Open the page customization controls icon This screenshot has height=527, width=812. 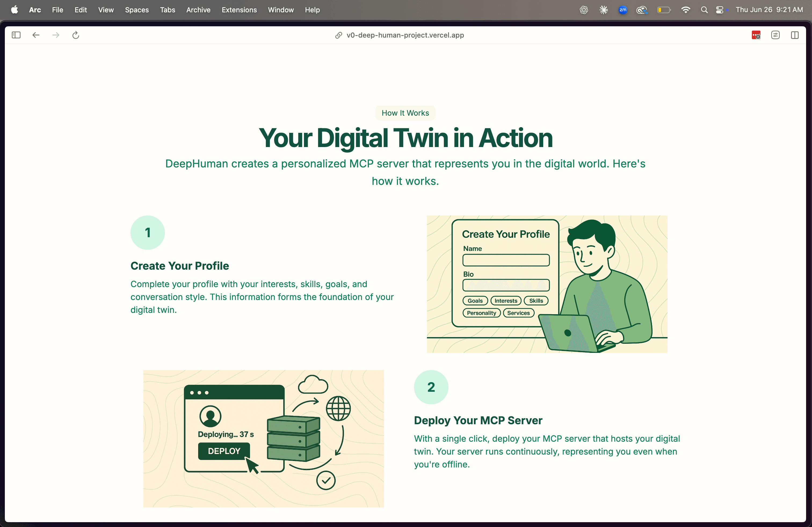(775, 35)
